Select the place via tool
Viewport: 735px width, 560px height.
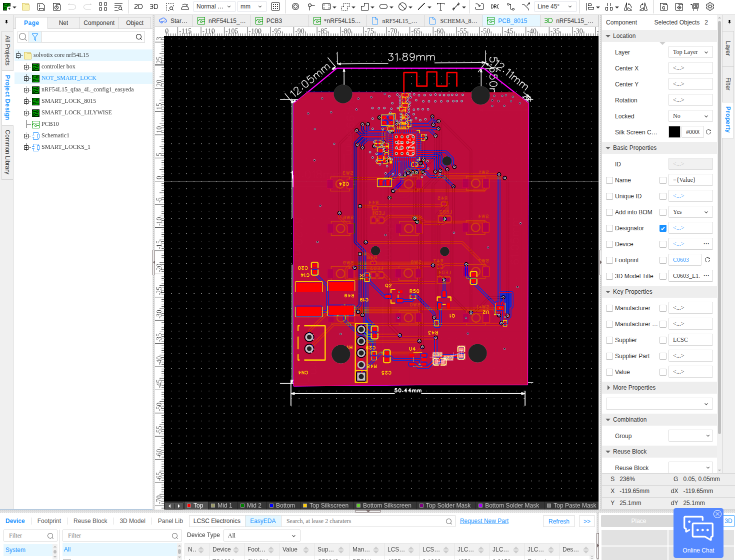[295, 6]
